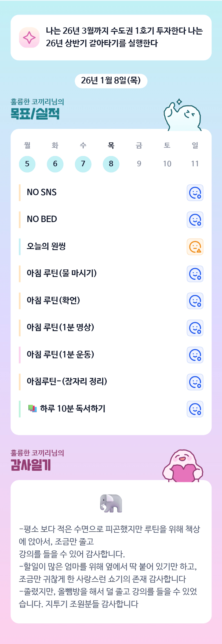Image resolution: width=222 pixels, height=644 pixels.
Task: Click the 26년 1월 8일(목) date pill
Action: pos(111,81)
